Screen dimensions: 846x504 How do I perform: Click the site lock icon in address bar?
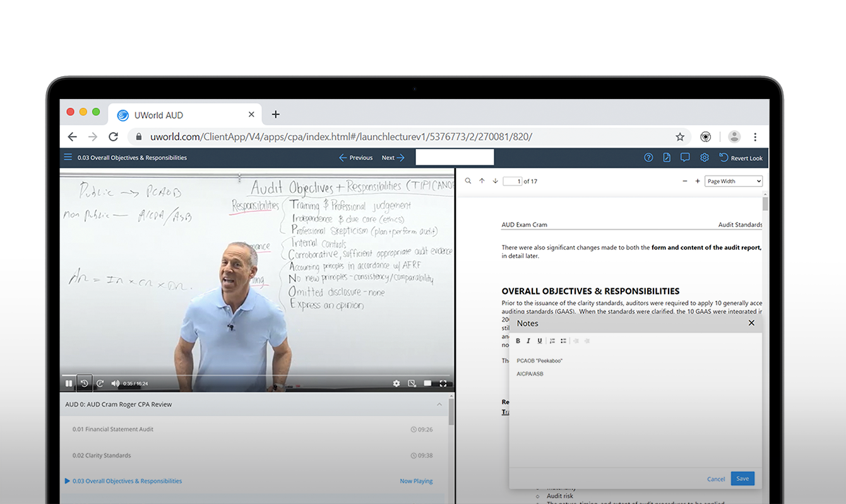pos(139,137)
